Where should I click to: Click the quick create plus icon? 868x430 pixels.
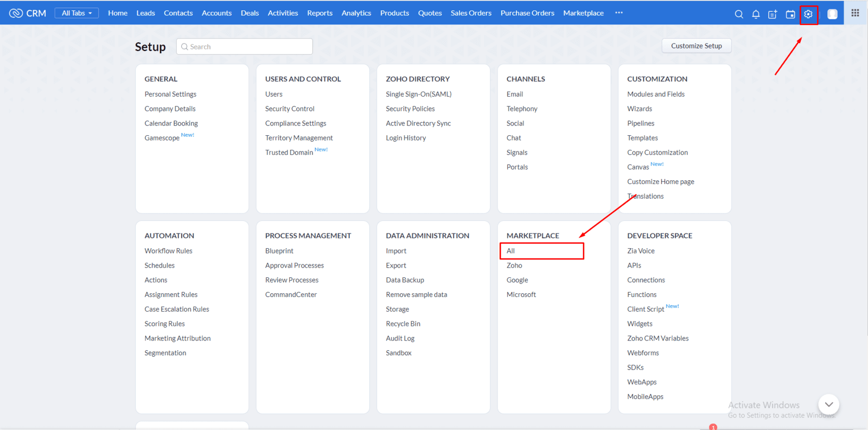tap(773, 14)
